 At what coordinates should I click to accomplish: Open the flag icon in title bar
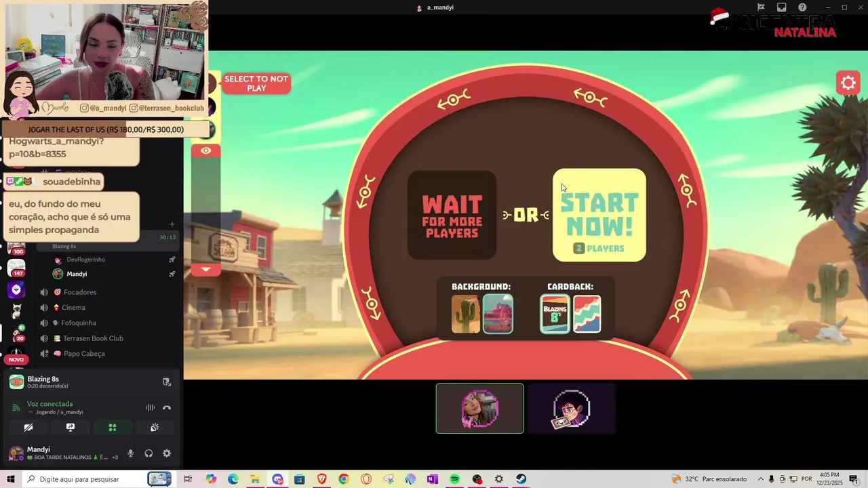click(761, 7)
